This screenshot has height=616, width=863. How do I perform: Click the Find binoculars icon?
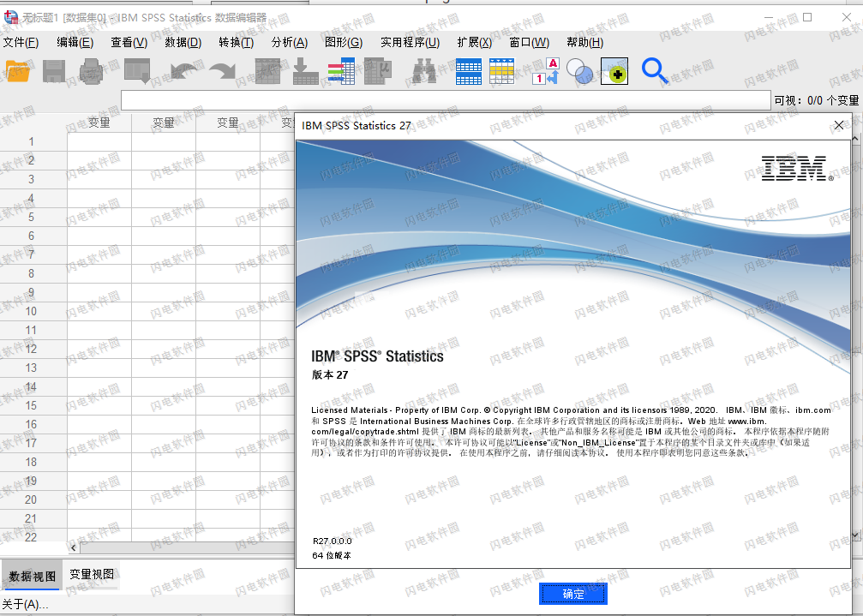(424, 71)
